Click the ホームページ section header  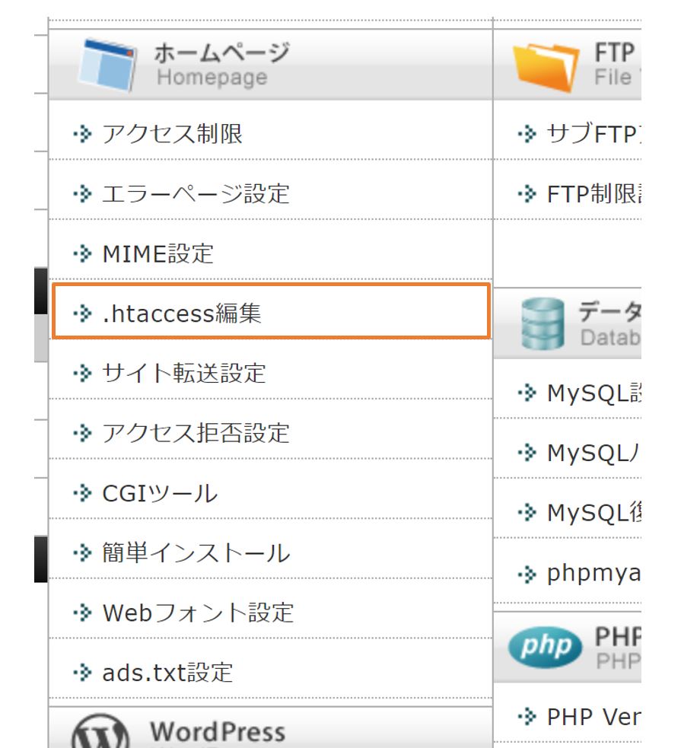221,65
